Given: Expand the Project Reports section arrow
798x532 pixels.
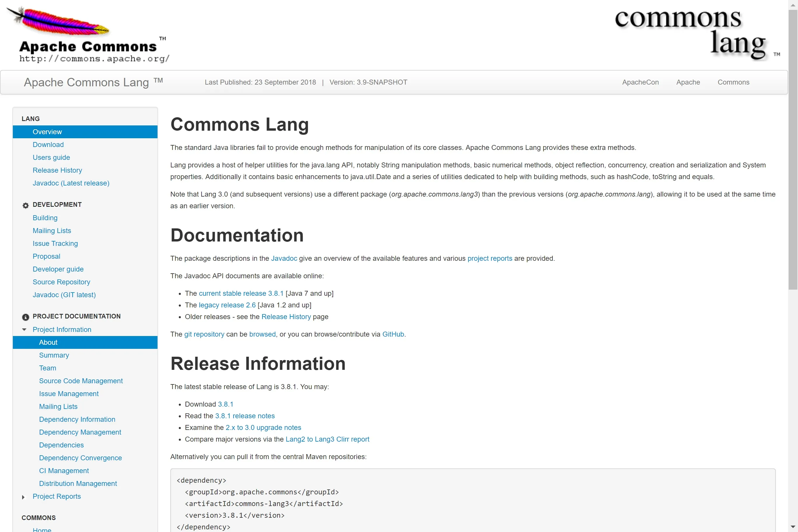Looking at the screenshot, I should (23, 497).
